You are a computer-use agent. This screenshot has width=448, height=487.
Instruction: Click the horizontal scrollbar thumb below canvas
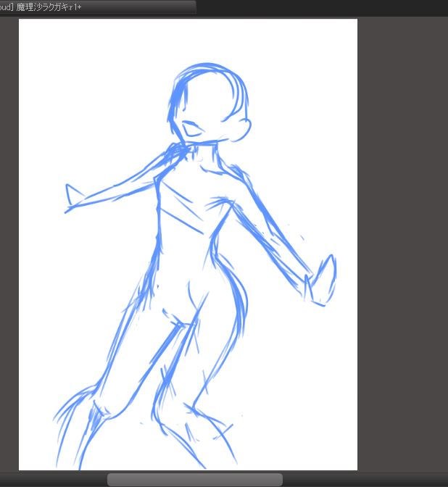coord(195,480)
